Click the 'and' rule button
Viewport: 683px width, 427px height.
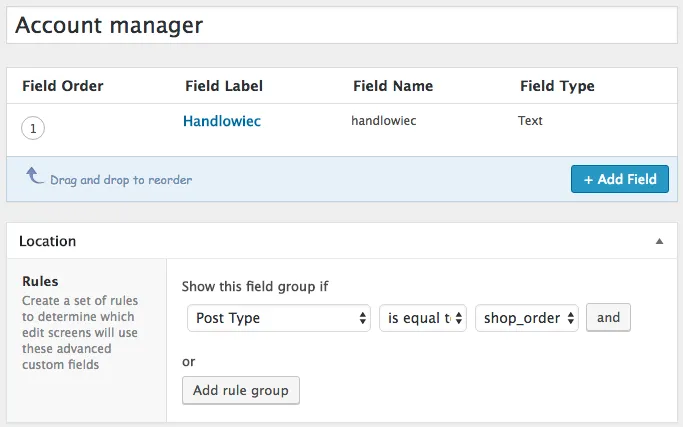(x=608, y=318)
